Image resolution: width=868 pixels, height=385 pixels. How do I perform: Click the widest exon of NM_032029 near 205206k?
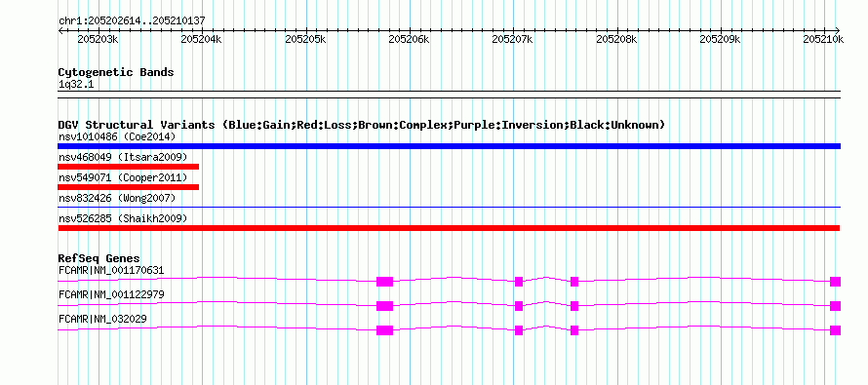click(384, 330)
